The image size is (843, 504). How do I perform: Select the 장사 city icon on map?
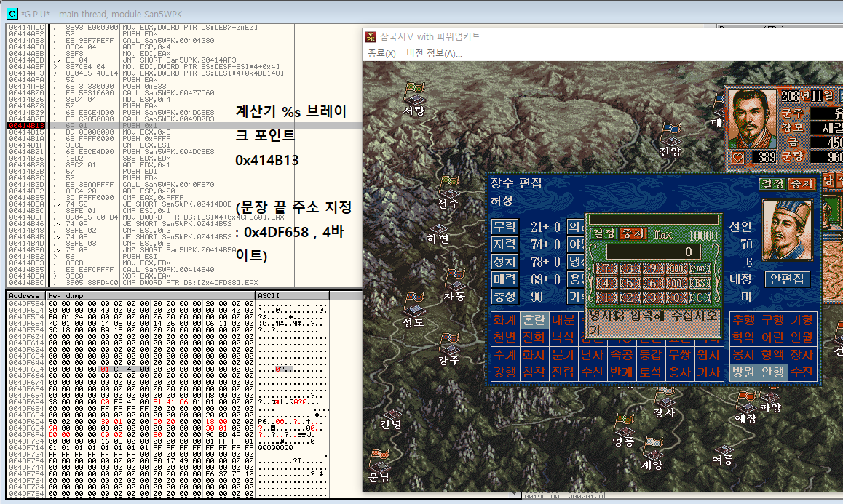(x=665, y=402)
